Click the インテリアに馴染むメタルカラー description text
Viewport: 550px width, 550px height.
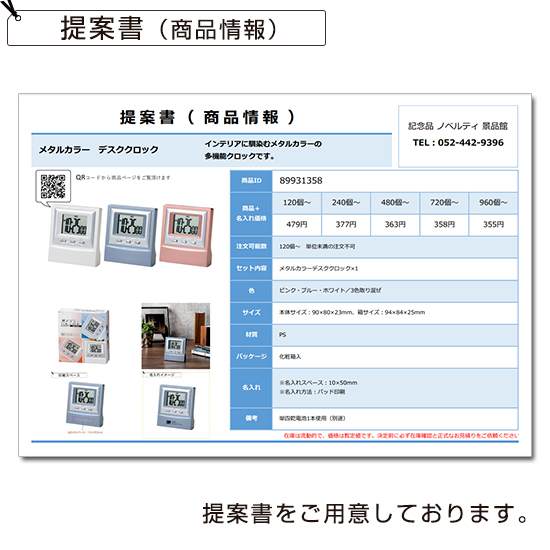(263, 150)
